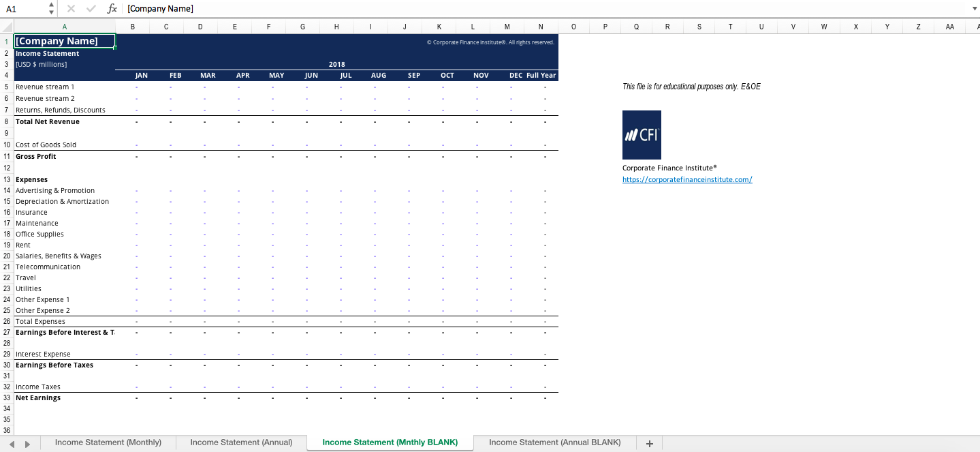The height and width of the screenshot is (452, 980).
Task: Click the Add Sheet plus button
Action: click(x=648, y=442)
